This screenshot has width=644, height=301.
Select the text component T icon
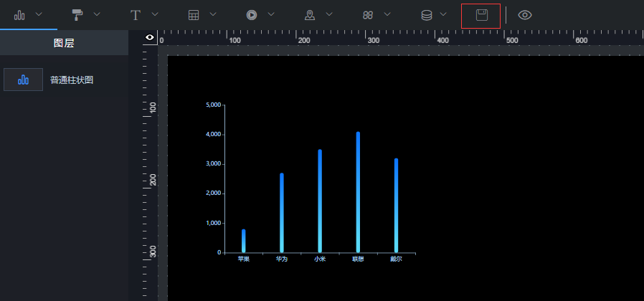tap(136, 15)
